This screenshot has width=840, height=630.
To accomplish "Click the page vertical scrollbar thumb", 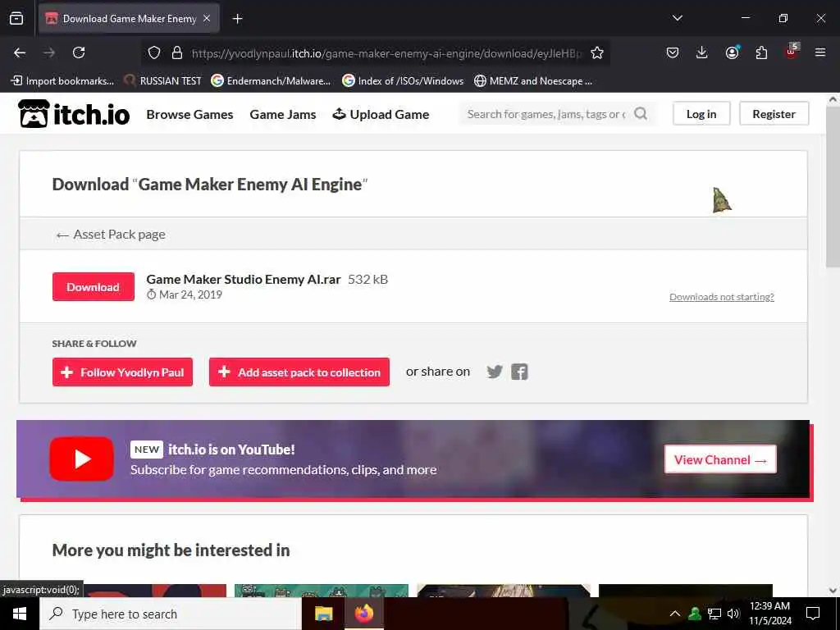I will point(833,188).
